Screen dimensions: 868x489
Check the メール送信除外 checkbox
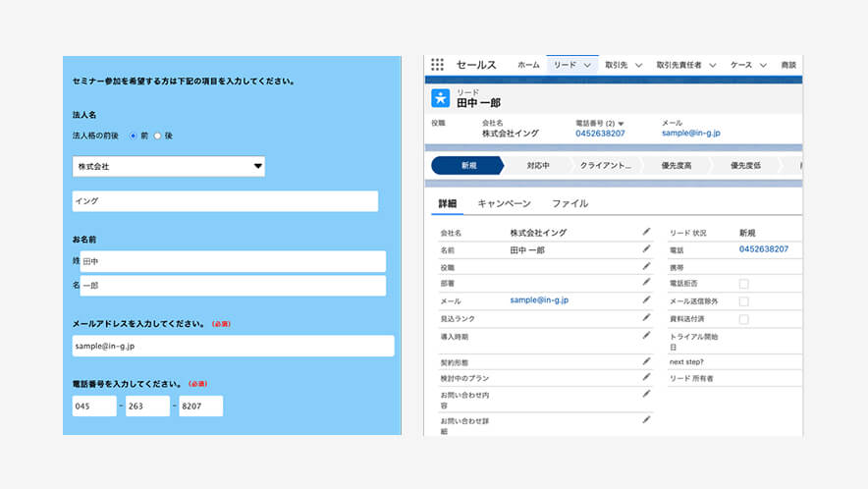pyautogui.click(x=743, y=301)
